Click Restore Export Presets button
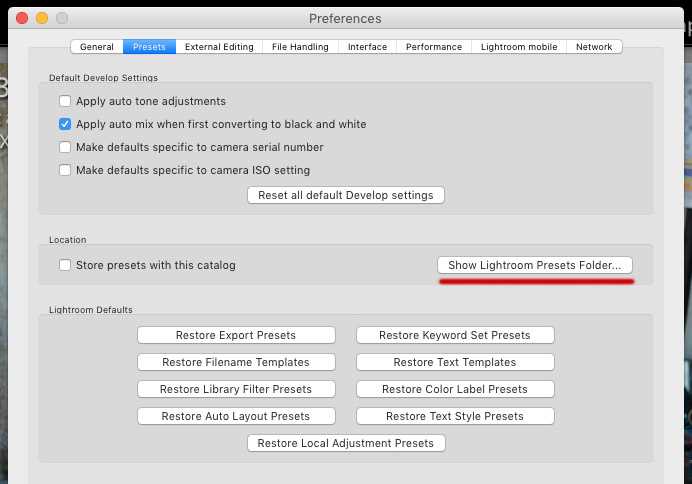The width and height of the screenshot is (692, 484). tap(236, 335)
